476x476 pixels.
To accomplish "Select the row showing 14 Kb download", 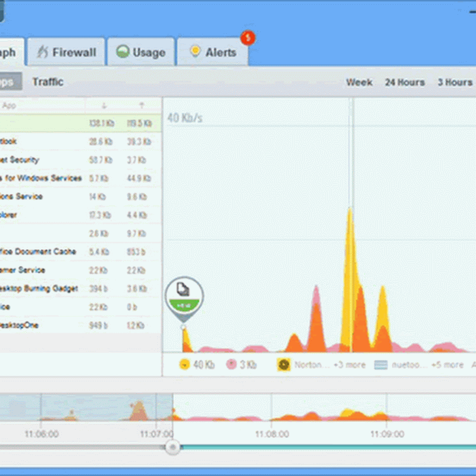I will point(80,197).
